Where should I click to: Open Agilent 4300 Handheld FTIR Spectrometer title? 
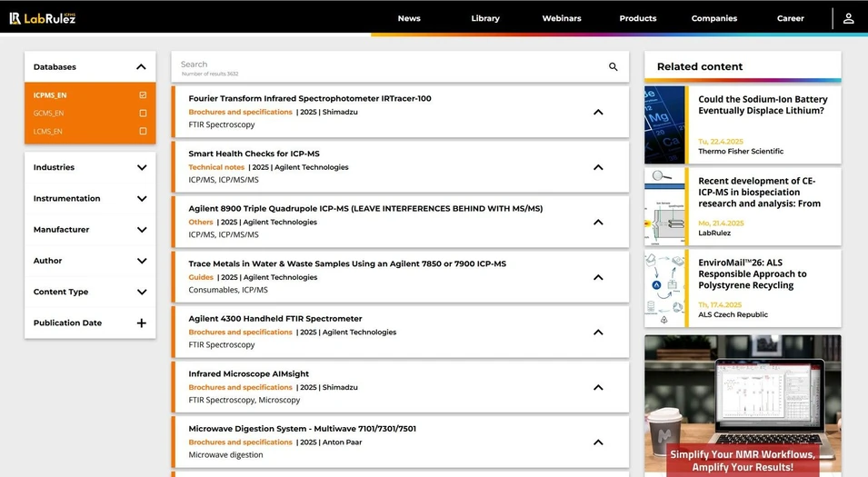[275, 319]
